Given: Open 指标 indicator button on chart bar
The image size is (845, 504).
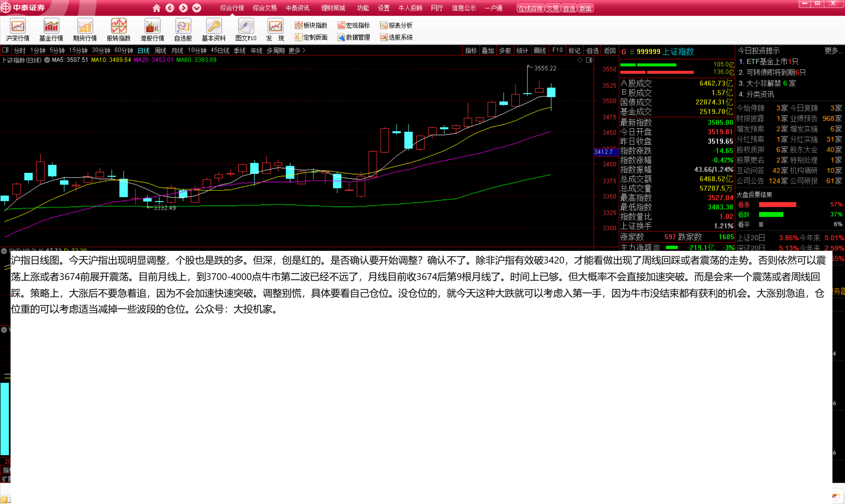Looking at the screenshot, I should [471, 50].
